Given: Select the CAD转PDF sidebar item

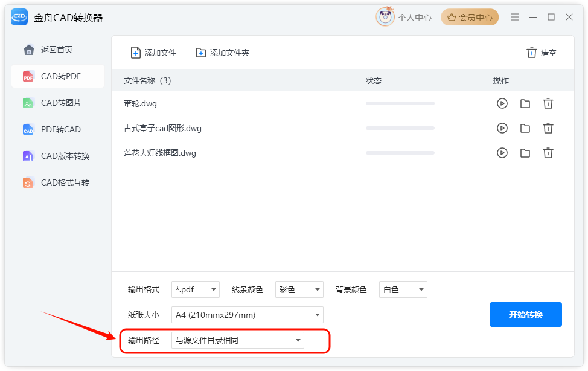Looking at the screenshot, I should (58, 76).
